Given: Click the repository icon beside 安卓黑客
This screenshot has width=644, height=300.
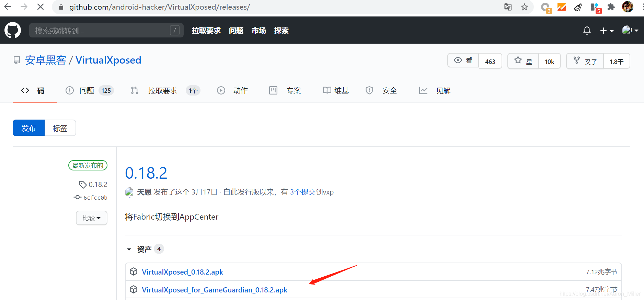Looking at the screenshot, I should (16, 60).
